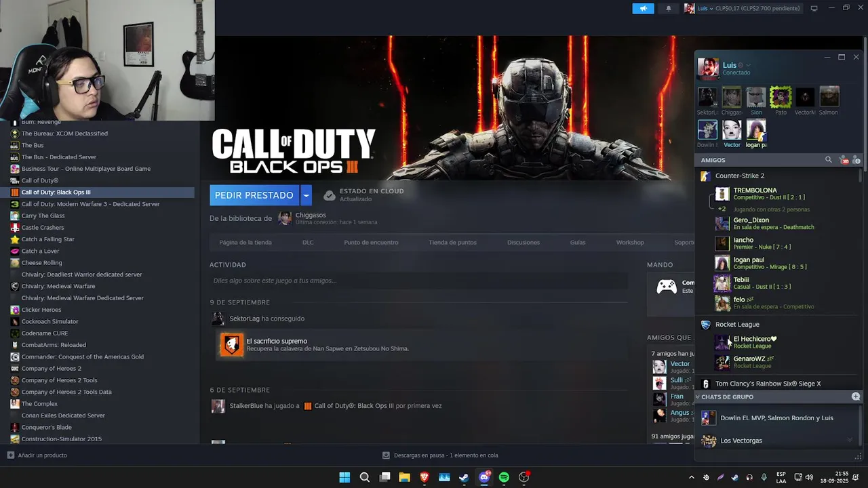Open SektorLag's profile link in activity
The width and height of the screenshot is (868, 488).
click(x=244, y=319)
